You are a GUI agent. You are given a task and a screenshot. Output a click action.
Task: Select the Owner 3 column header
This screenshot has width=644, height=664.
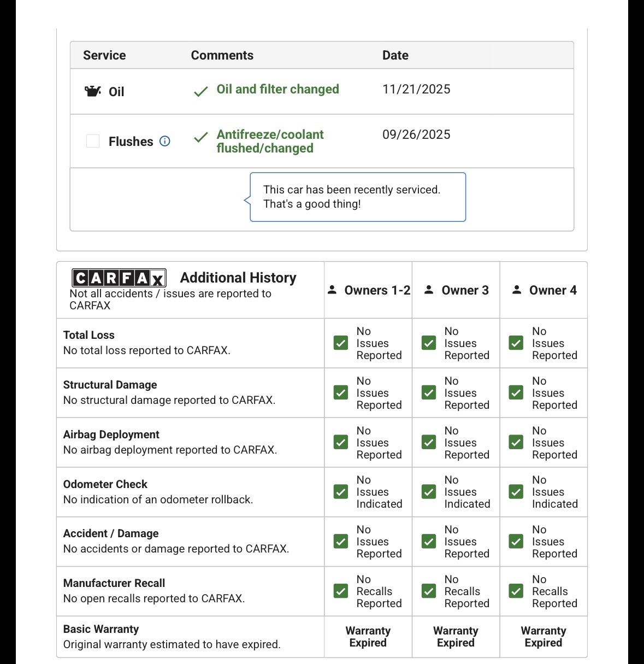coord(457,290)
